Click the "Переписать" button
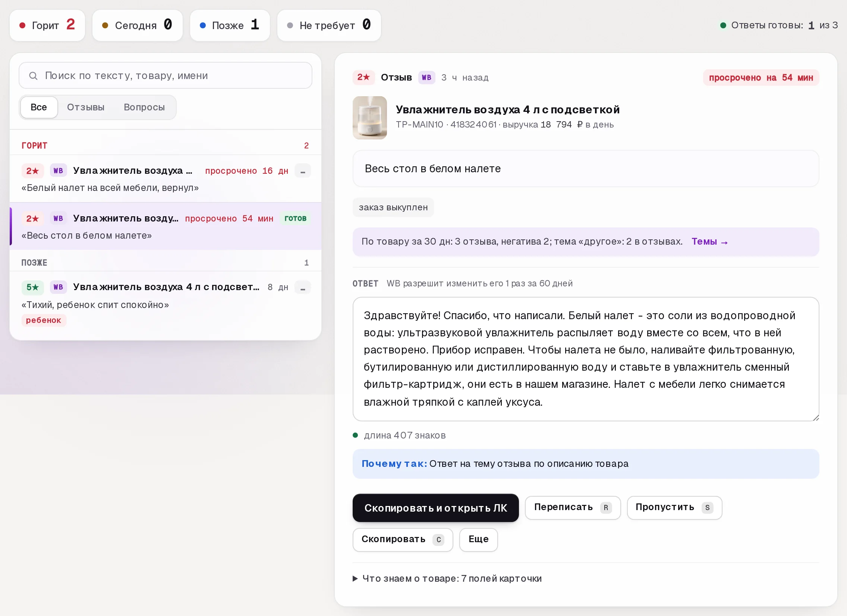 [573, 507]
